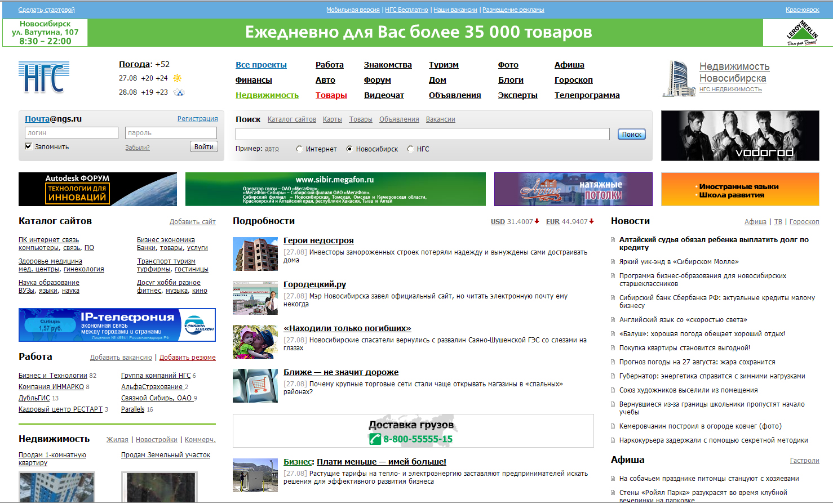Open the Все проекты menu link
This screenshot has width=833, height=504.
coord(261,65)
